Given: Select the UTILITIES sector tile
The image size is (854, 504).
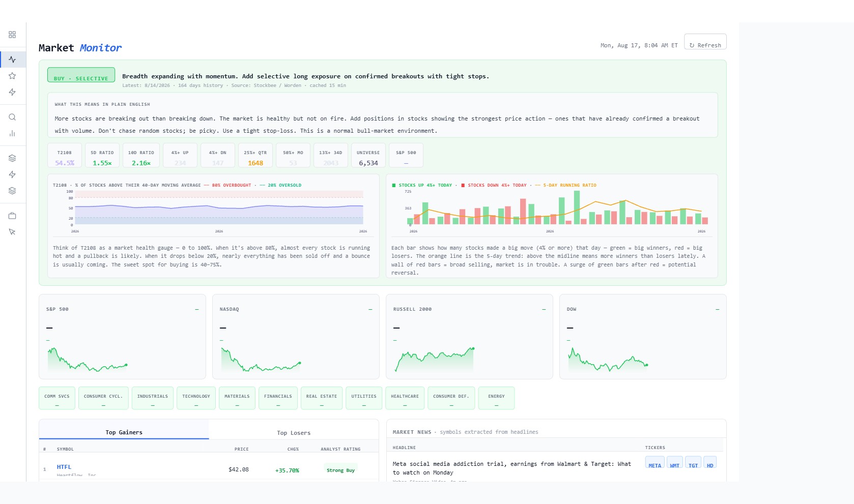Looking at the screenshot, I should coord(364,398).
